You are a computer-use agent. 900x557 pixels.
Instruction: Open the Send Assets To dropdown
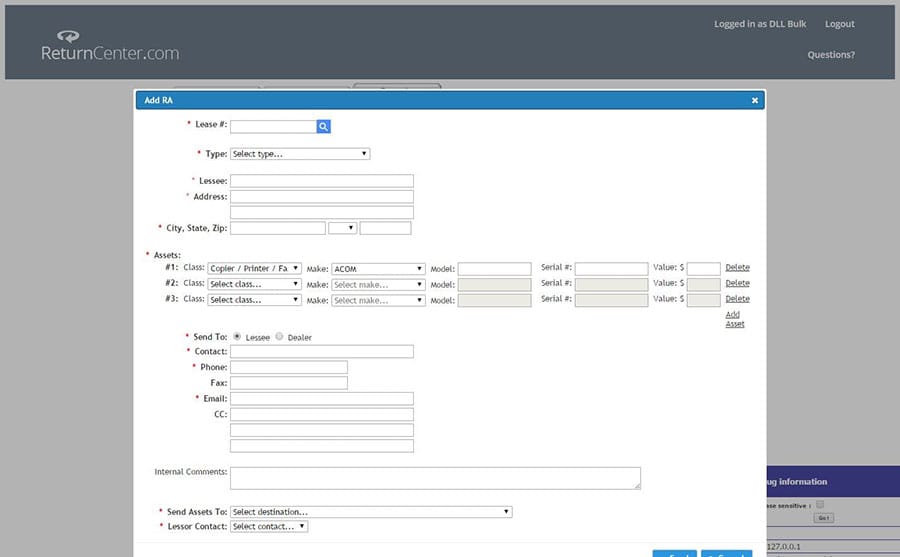tap(371, 512)
